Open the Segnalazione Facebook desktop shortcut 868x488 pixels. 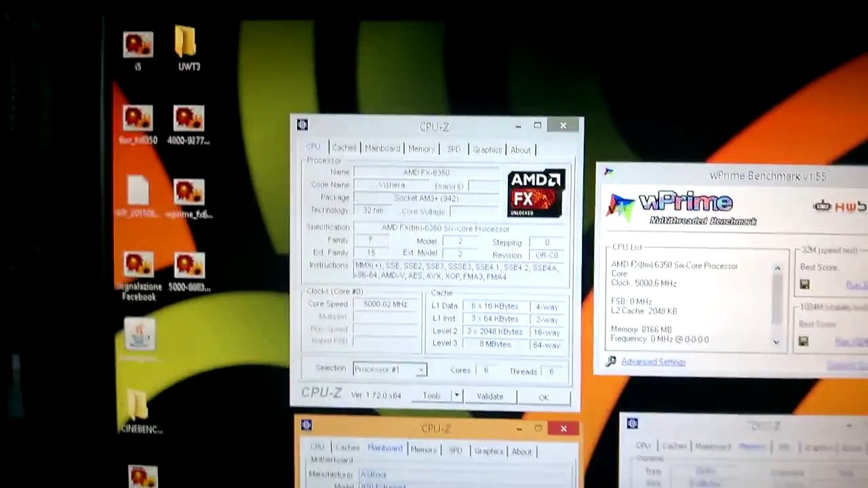(139, 277)
